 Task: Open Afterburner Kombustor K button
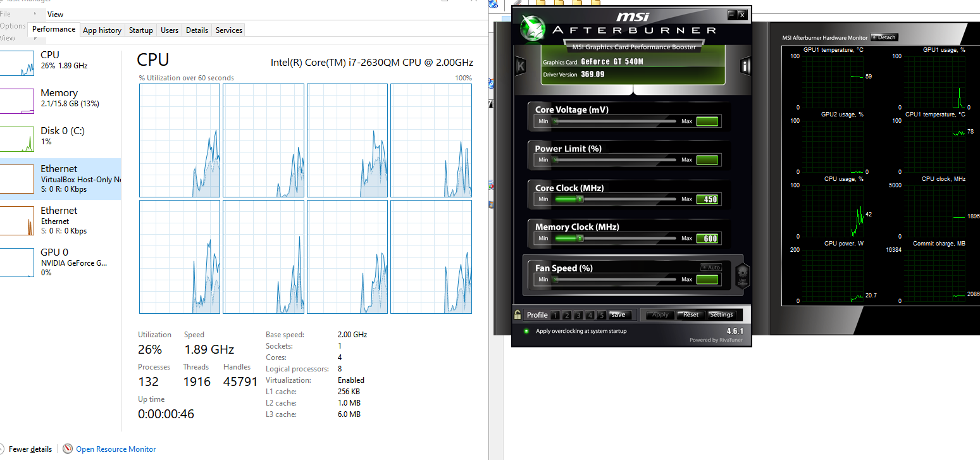tap(521, 66)
